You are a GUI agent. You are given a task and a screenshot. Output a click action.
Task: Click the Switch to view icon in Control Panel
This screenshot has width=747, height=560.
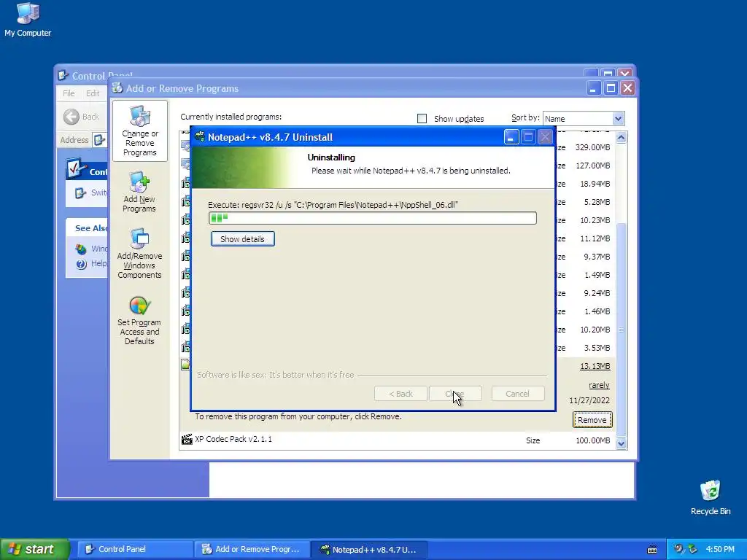(x=80, y=192)
